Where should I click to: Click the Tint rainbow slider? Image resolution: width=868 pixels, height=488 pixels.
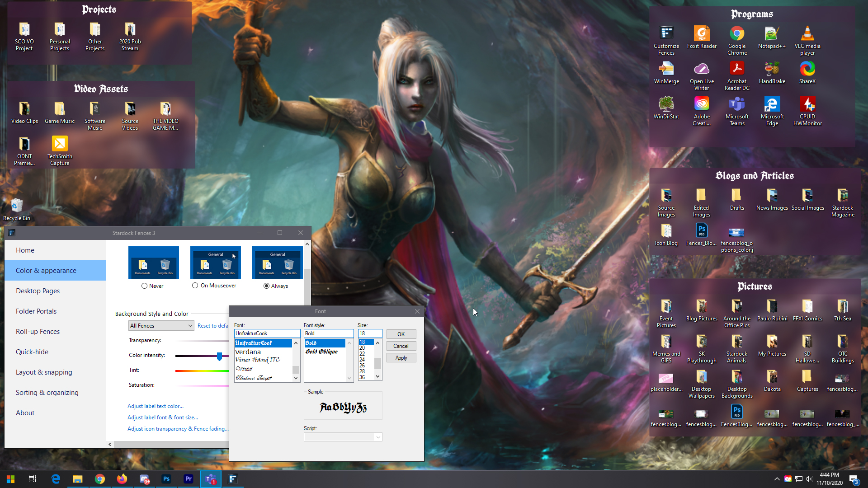point(202,371)
